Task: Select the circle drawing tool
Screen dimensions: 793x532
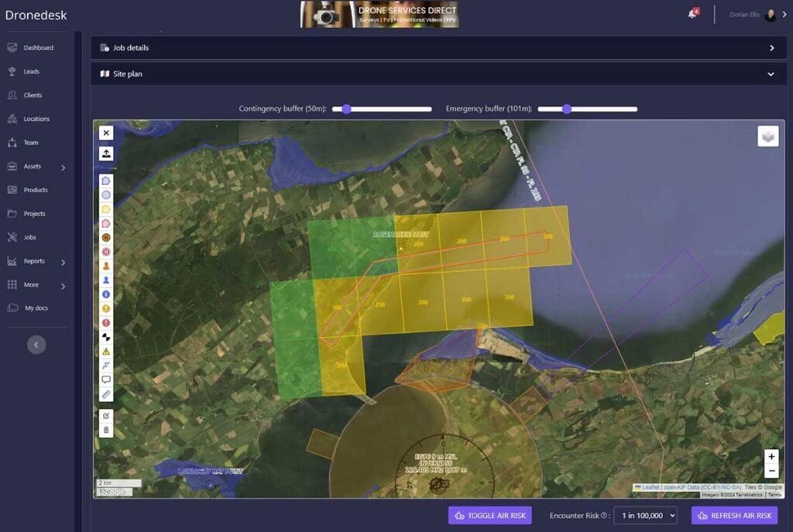Action: click(x=107, y=193)
